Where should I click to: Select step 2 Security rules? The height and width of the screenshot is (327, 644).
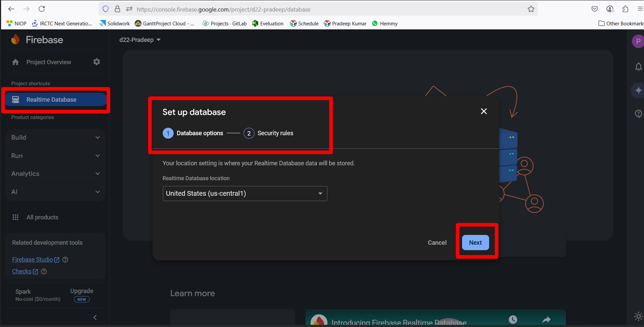tap(269, 133)
